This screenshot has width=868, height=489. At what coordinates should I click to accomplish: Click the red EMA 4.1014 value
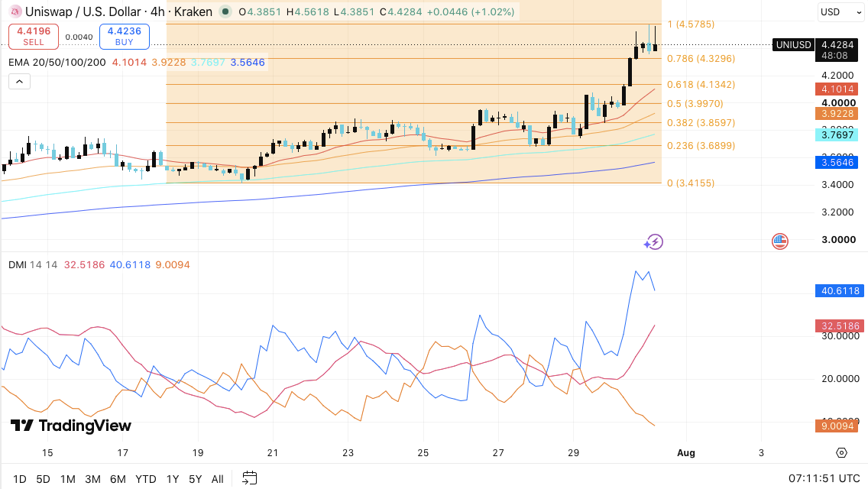pyautogui.click(x=130, y=63)
